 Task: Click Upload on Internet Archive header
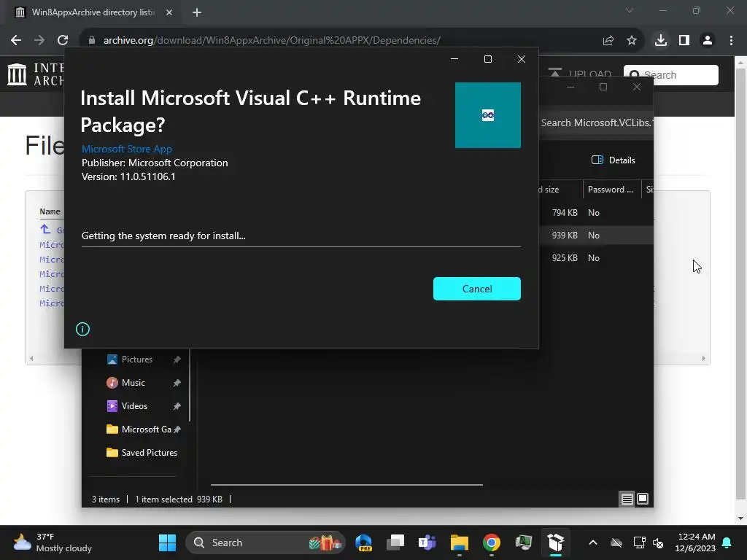pos(580,74)
